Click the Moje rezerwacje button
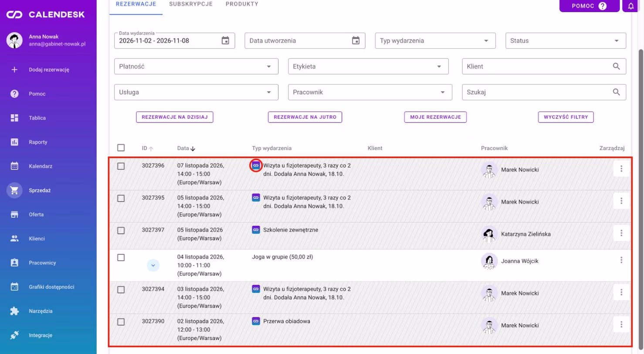Image resolution: width=644 pixels, height=354 pixels. 435,117
